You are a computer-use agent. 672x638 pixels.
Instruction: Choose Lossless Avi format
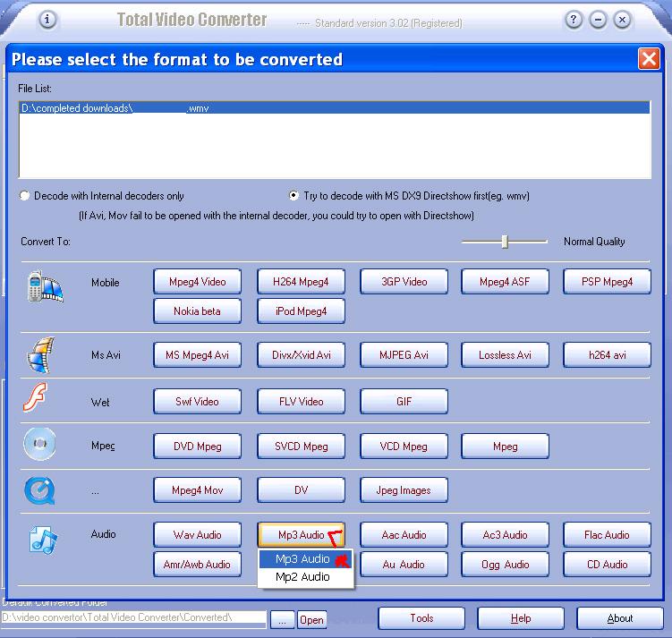pos(505,354)
